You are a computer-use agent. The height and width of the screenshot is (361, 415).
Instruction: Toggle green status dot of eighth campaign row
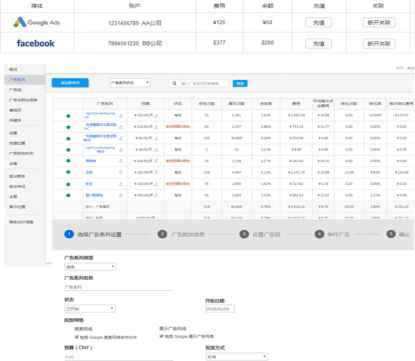click(x=68, y=195)
